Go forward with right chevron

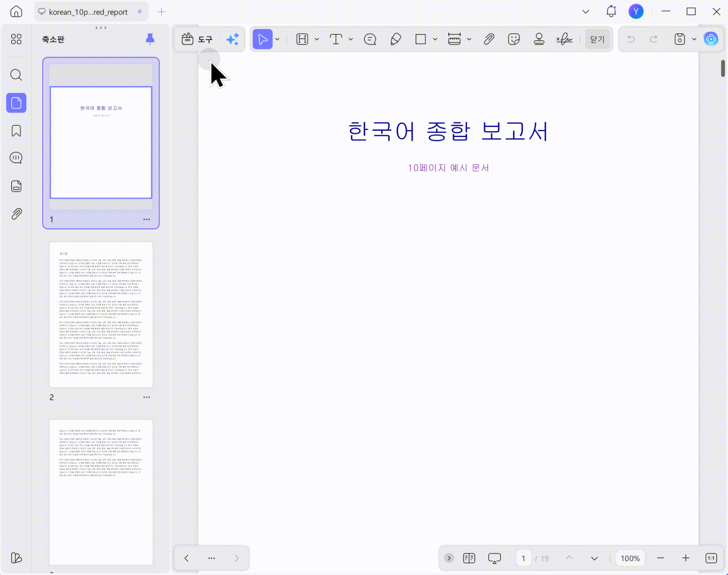pos(237,558)
